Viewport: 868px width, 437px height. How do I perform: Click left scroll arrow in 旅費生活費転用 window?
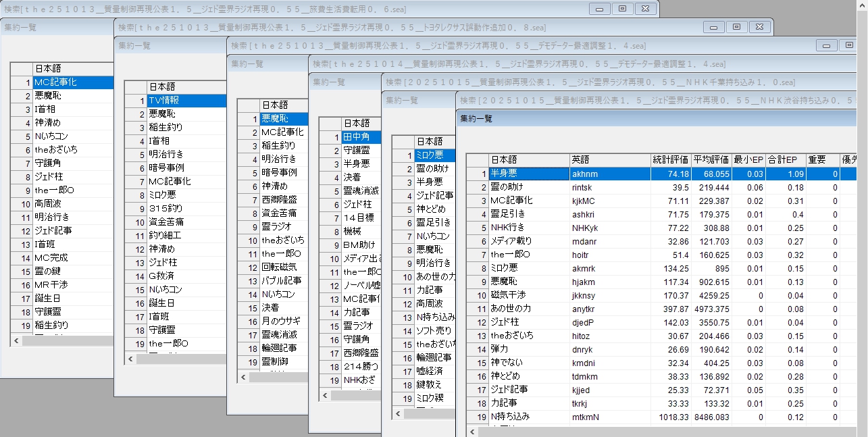[x=16, y=341]
